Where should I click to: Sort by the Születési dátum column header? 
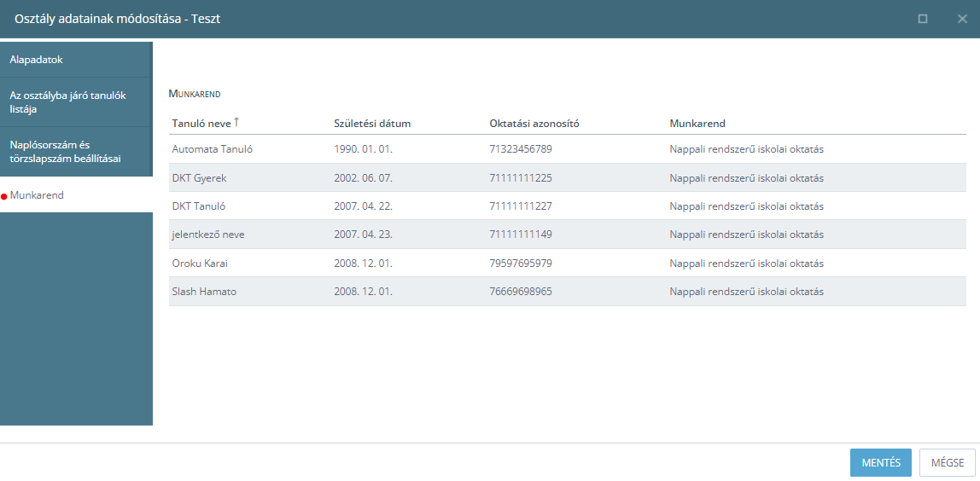tap(372, 123)
